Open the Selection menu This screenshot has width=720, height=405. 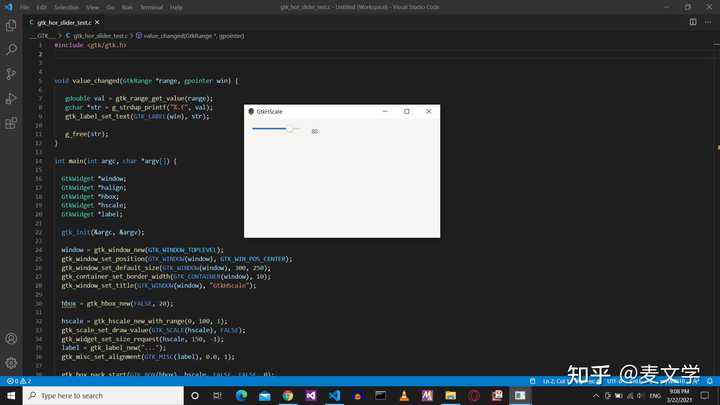(x=67, y=7)
